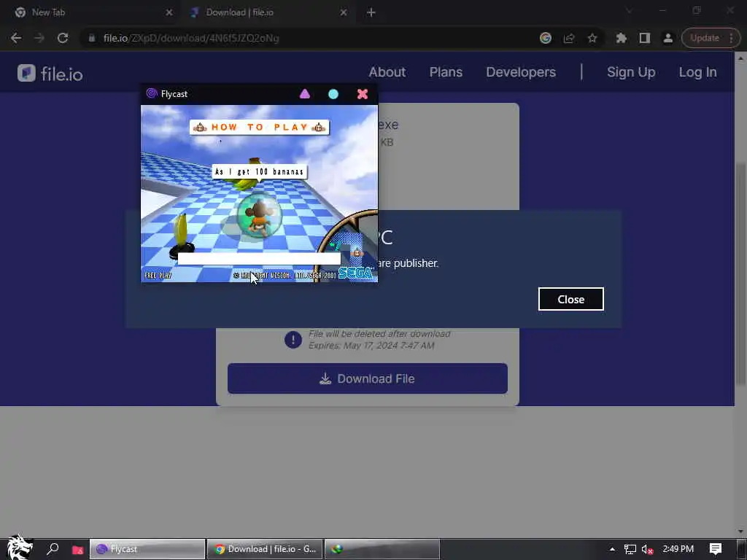This screenshot has width=747, height=560.
Task: Open the Plans page link
Action: point(446,72)
